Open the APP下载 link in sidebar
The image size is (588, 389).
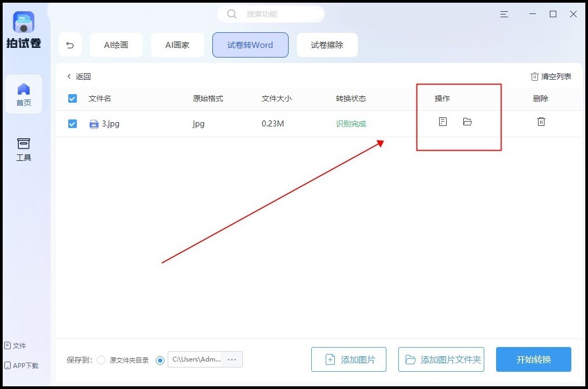click(x=21, y=365)
